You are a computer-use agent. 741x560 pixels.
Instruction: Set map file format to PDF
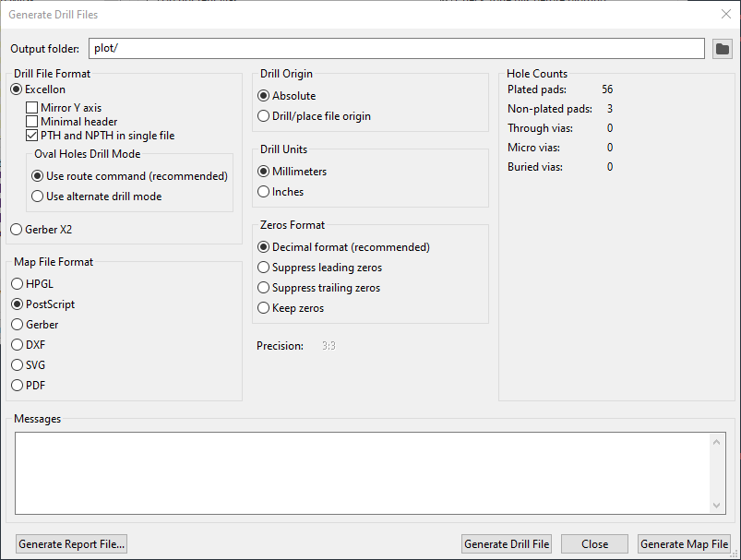pyautogui.click(x=17, y=386)
